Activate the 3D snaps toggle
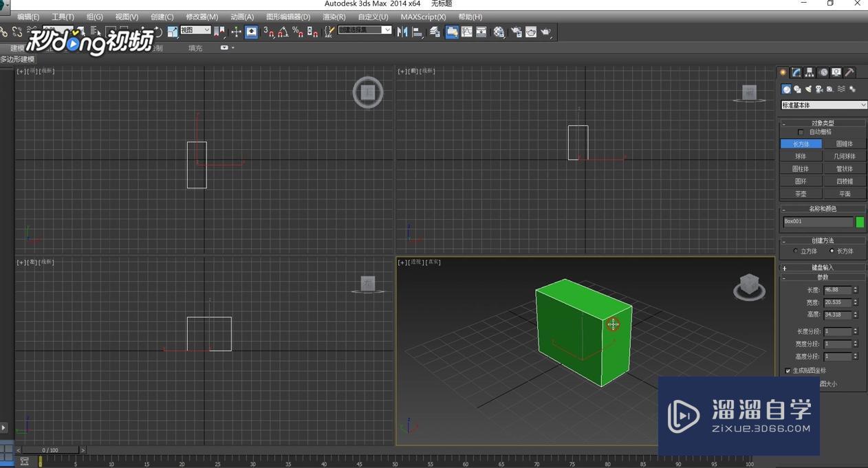 point(270,32)
